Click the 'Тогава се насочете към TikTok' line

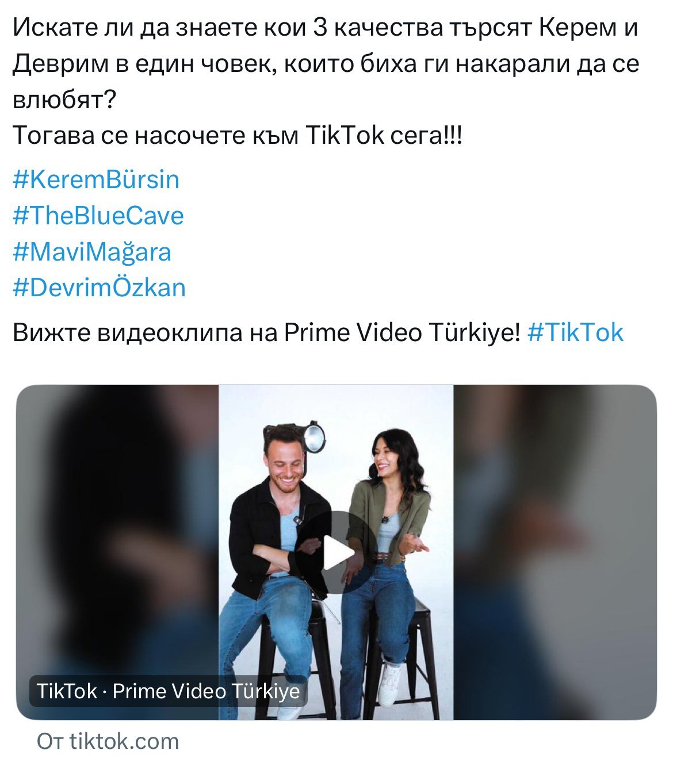[x=238, y=135]
